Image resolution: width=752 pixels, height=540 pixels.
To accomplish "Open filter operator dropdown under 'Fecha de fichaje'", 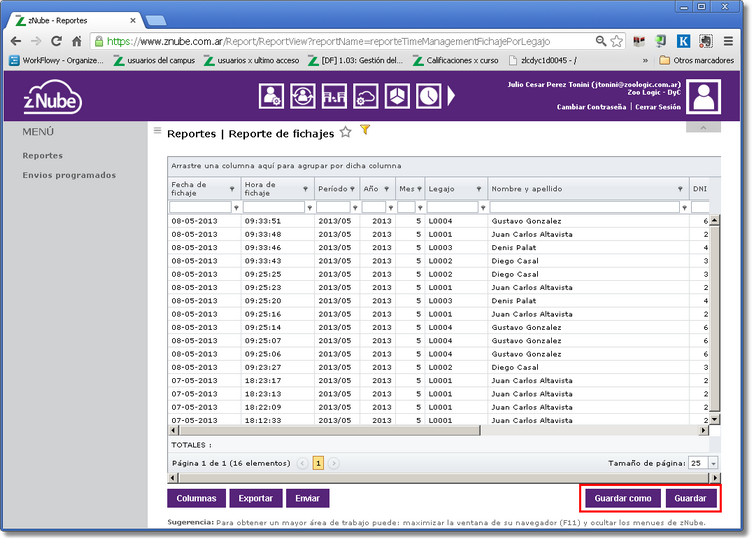I will (x=236, y=208).
